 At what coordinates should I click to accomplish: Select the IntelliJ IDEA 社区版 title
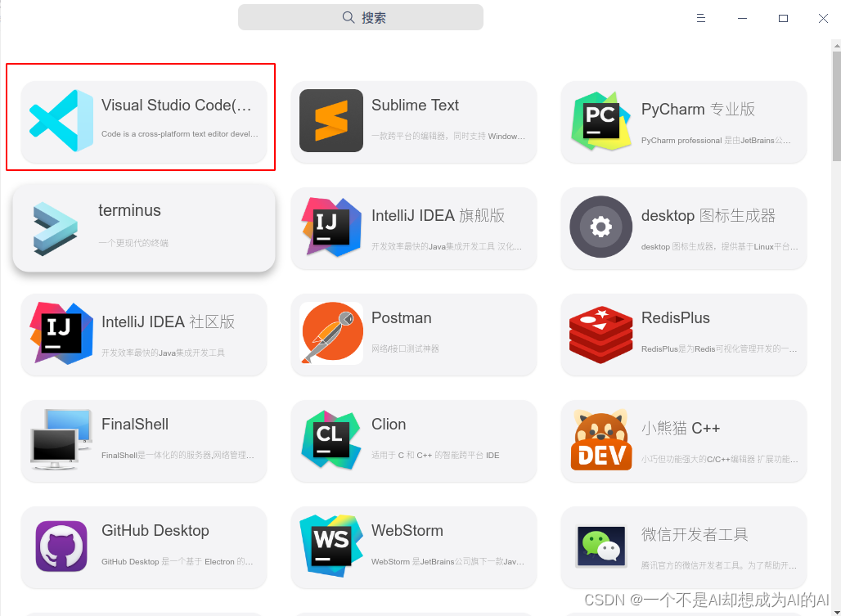168,321
